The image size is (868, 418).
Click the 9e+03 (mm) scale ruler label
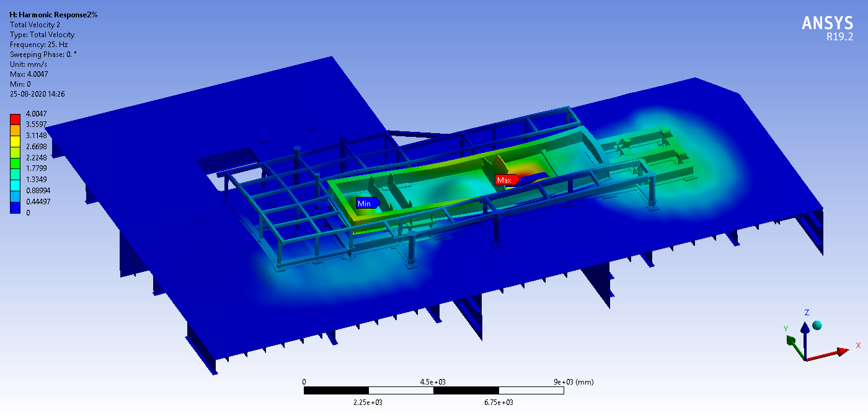pos(574,382)
